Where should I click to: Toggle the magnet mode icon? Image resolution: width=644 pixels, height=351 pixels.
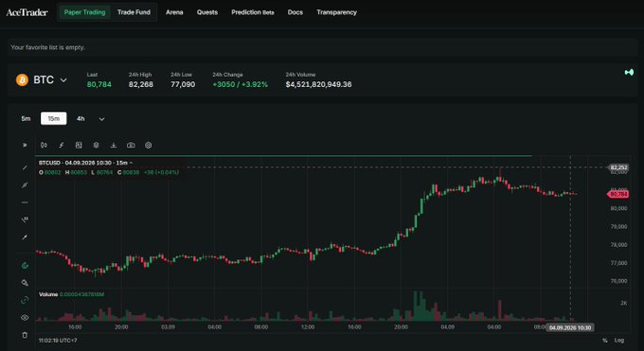coord(25,265)
